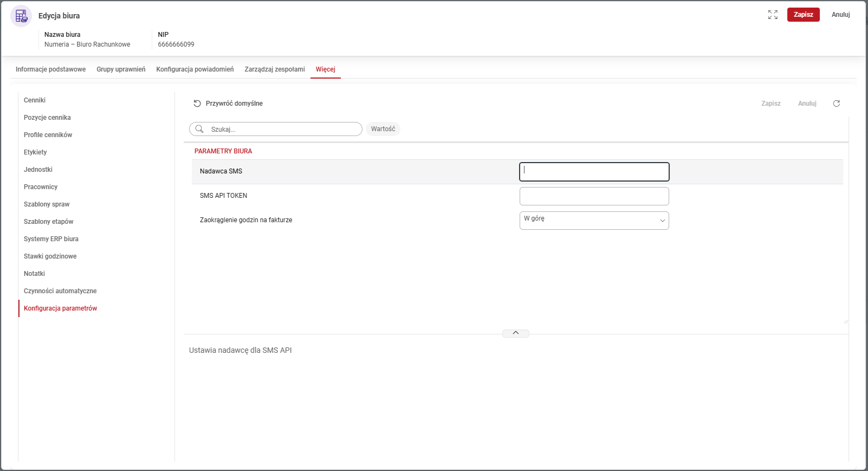Open Systemy ERP biura section
The width and height of the screenshot is (868, 471).
click(51, 239)
